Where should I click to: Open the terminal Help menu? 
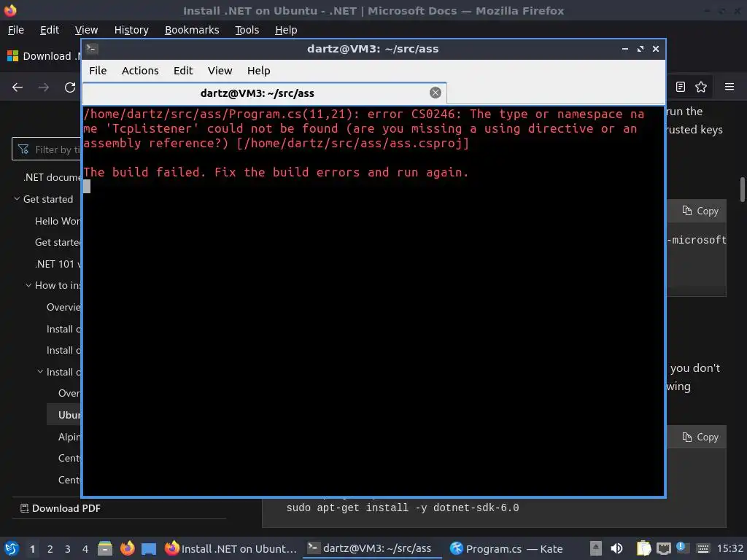pos(259,71)
